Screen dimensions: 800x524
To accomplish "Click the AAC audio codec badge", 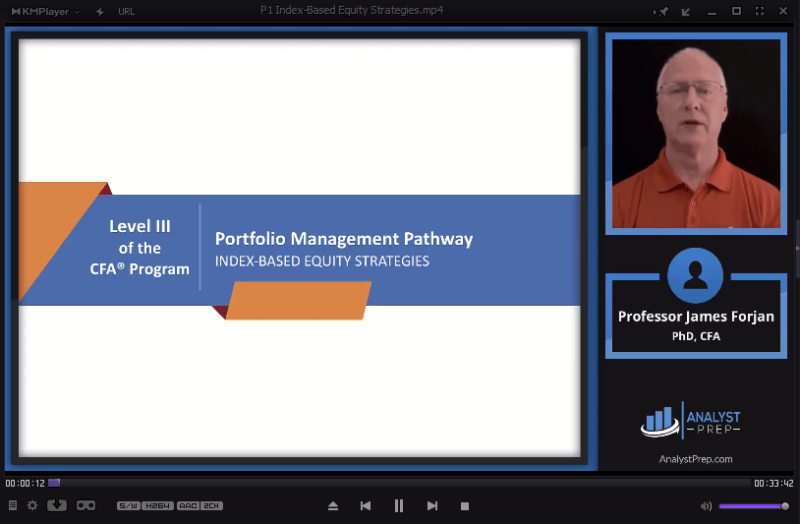I will click(x=188, y=506).
